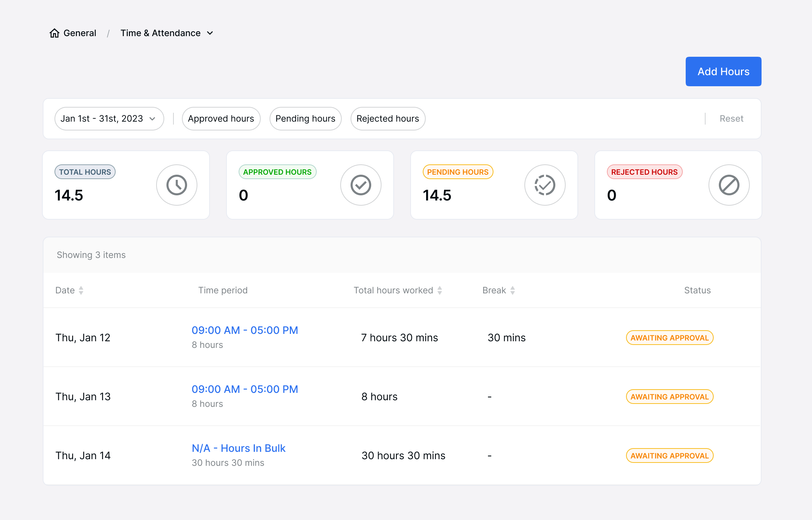Click the checkmark icon on Approved Hours card

tap(361, 185)
